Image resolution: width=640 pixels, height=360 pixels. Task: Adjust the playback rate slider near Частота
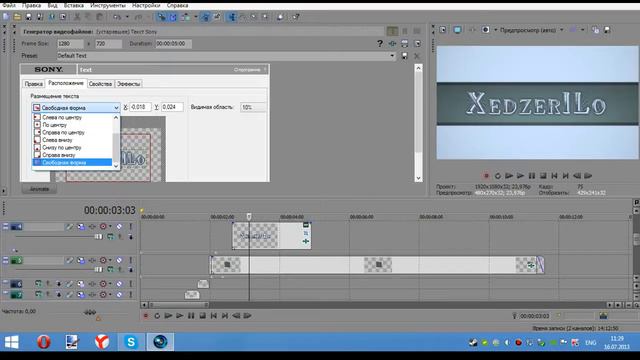[89, 313]
